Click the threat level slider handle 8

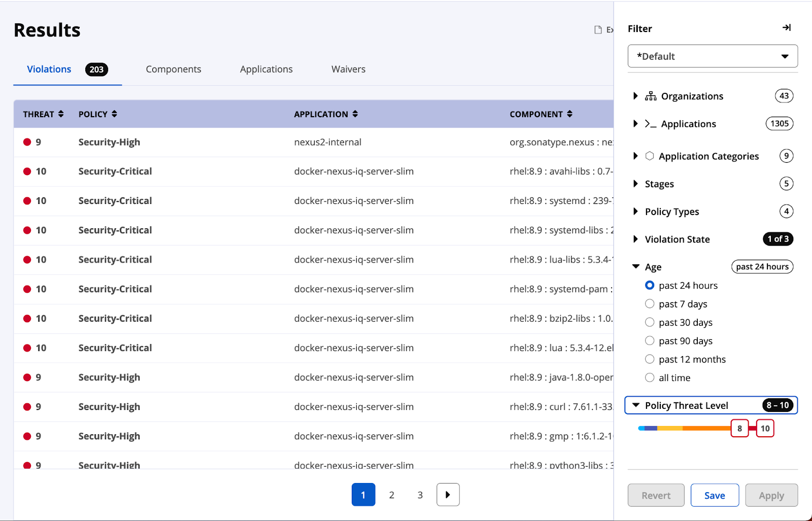[x=739, y=429]
